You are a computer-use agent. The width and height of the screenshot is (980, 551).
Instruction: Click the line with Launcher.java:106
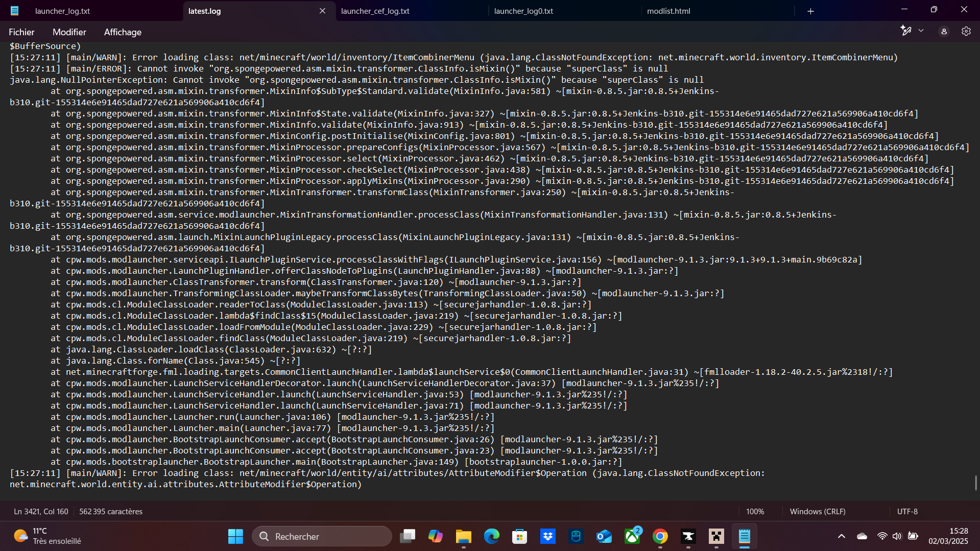tap(272, 417)
